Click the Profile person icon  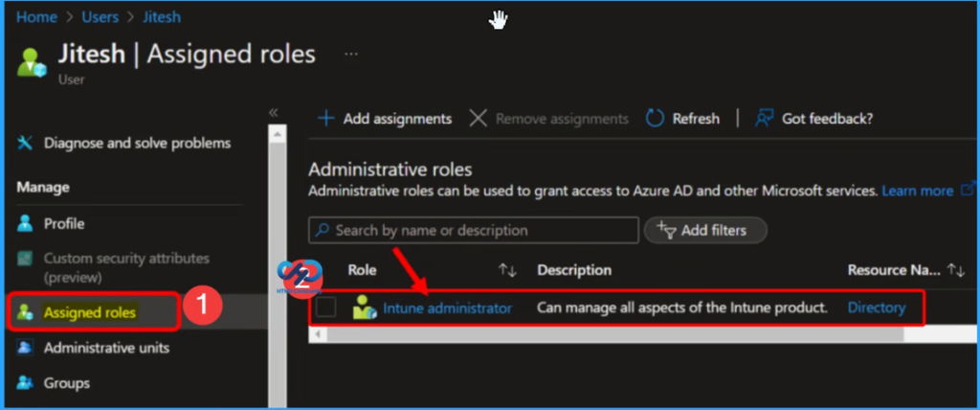[25, 223]
